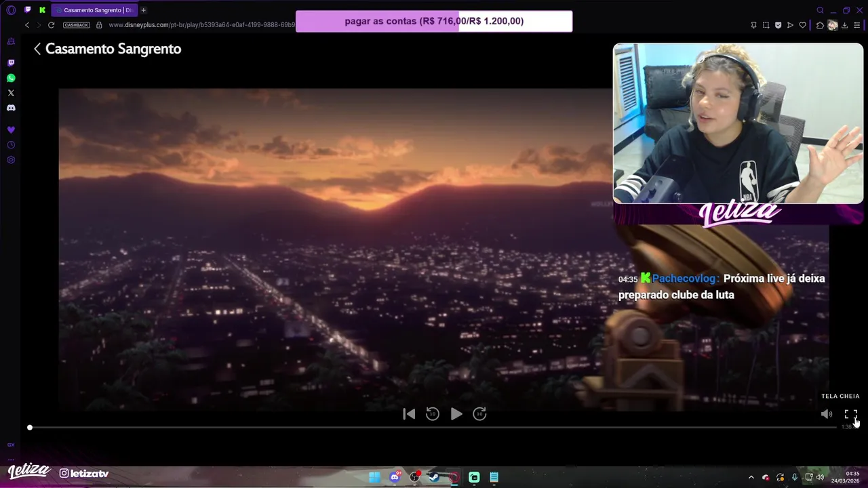This screenshot has width=868, height=488.
Task: Open Twitch in the sidebar
Action: 11,62
